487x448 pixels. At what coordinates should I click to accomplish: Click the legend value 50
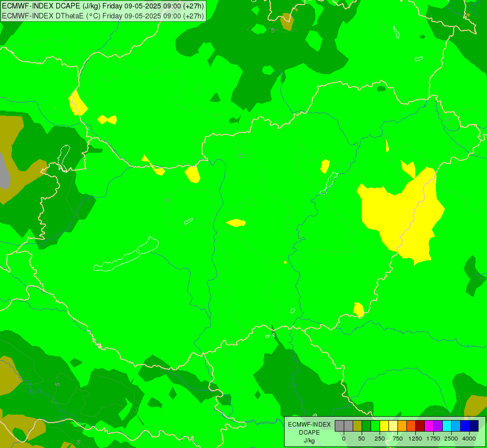click(x=362, y=439)
